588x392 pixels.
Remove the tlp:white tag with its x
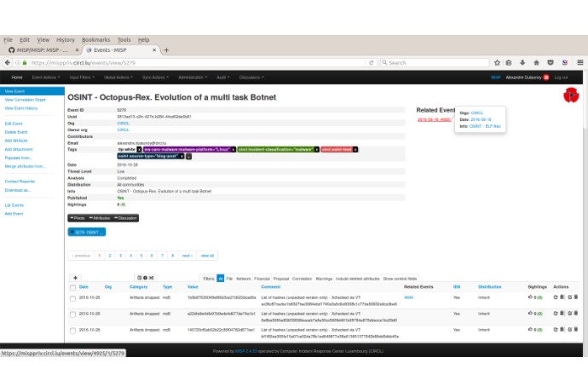139,149
